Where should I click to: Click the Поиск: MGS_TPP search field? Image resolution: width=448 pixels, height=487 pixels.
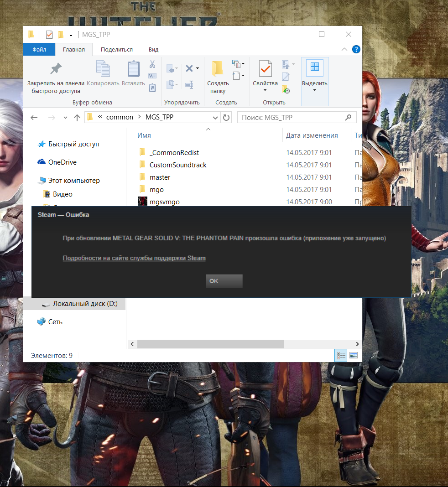click(x=297, y=117)
